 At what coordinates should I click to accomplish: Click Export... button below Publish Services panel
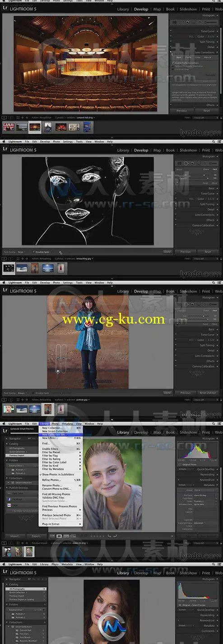[x=37, y=536]
